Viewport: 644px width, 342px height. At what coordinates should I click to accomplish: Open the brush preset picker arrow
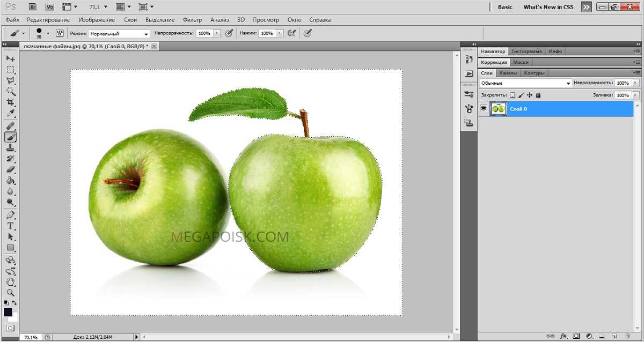(x=48, y=33)
